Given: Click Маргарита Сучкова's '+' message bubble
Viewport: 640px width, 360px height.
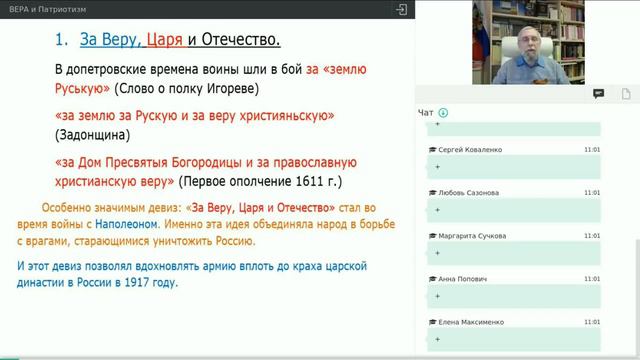Looking at the screenshot, I should (513, 253).
